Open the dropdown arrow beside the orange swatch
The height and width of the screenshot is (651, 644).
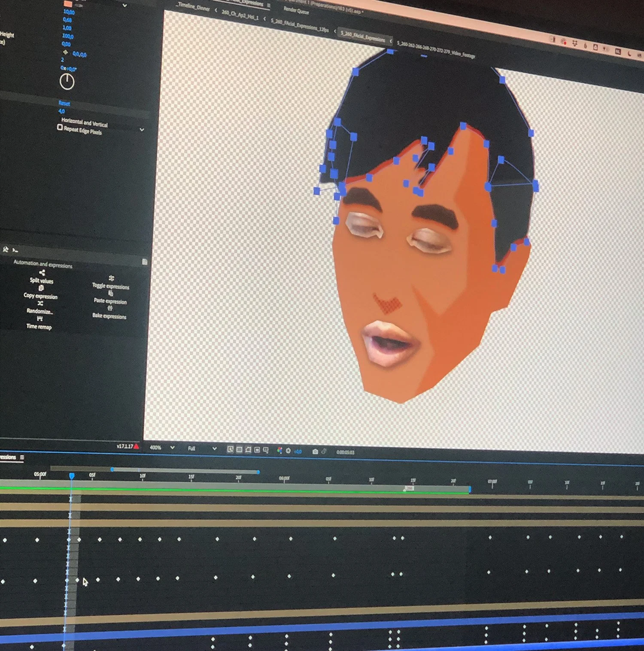pos(125,6)
